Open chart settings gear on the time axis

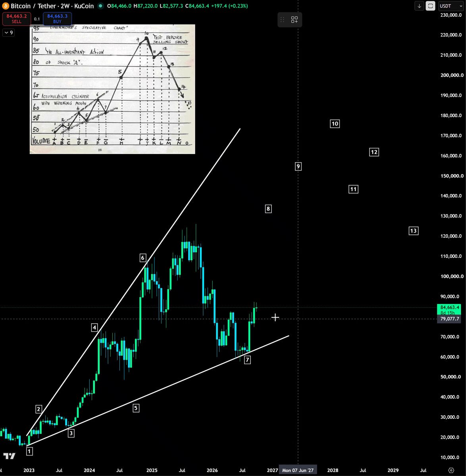click(451, 470)
